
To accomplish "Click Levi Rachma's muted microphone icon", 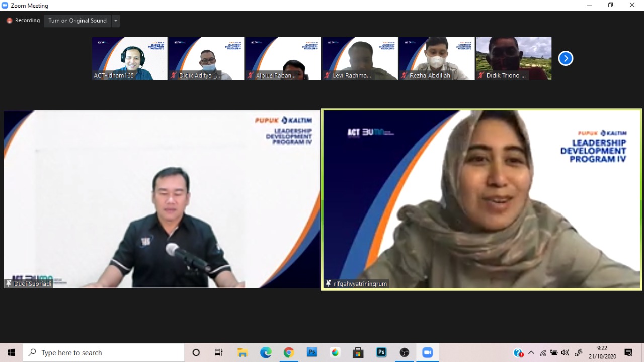I will 328,75.
